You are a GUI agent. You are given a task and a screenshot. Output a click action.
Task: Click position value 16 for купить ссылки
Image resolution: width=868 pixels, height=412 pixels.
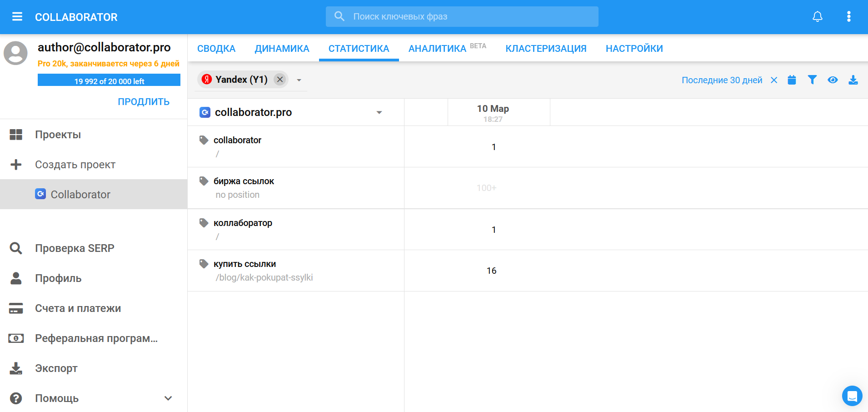[492, 271]
